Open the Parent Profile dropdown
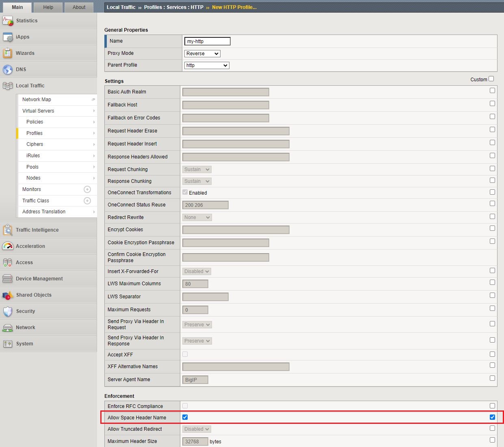The height and width of the screenshot is (447, 504). (206, 65)
